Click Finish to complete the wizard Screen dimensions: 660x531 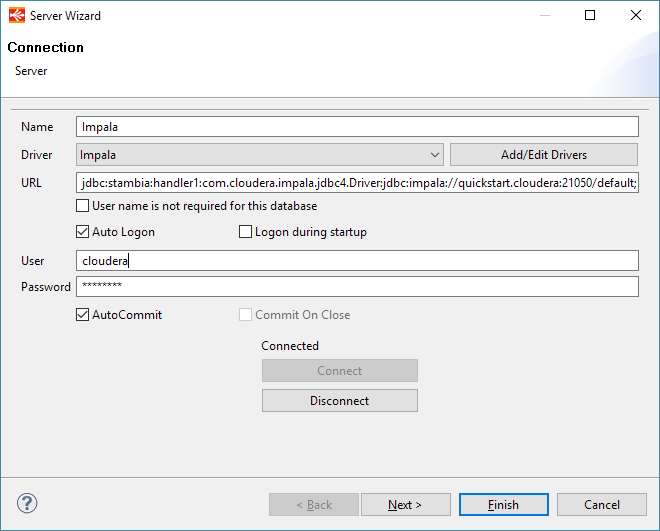click(504, 504)
